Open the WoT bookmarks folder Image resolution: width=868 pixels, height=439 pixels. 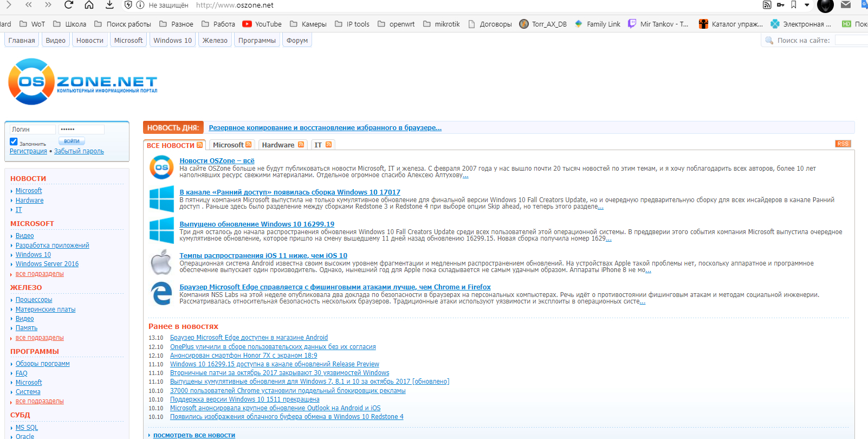(x=33, y=24)
